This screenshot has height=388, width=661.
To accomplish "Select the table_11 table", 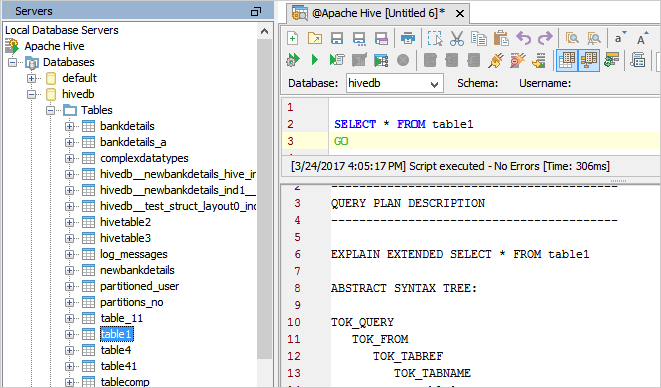I will click(121, 318).
